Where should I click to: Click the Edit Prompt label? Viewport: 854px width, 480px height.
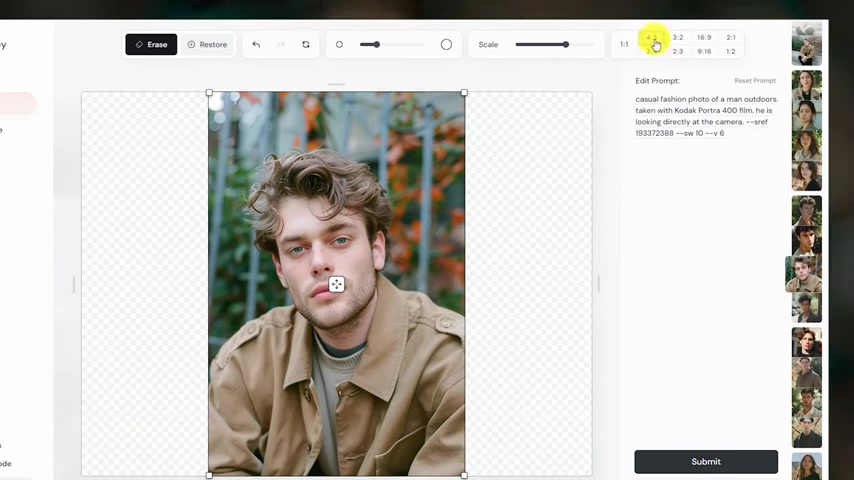(x=657, y=81)
